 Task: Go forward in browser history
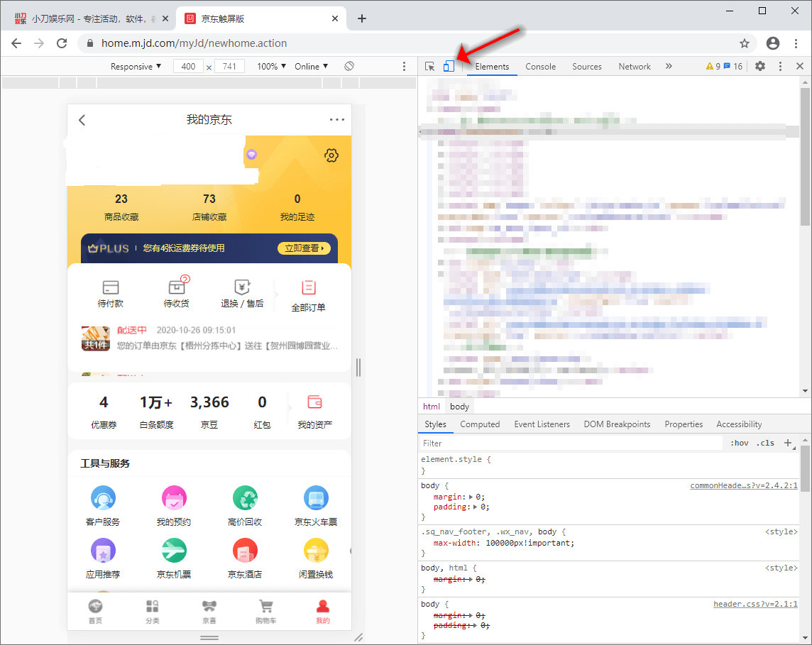click(x=39, y=43)
